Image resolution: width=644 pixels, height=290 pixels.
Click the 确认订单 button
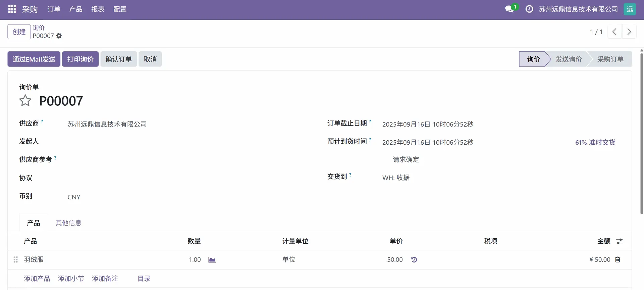118,59
